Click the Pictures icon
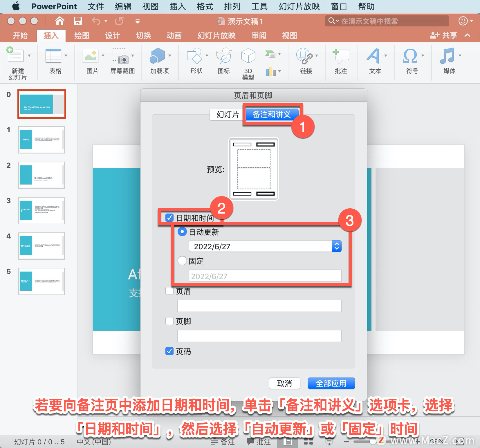This screenshot has height=448, width=480. click(x=91, y=55)
